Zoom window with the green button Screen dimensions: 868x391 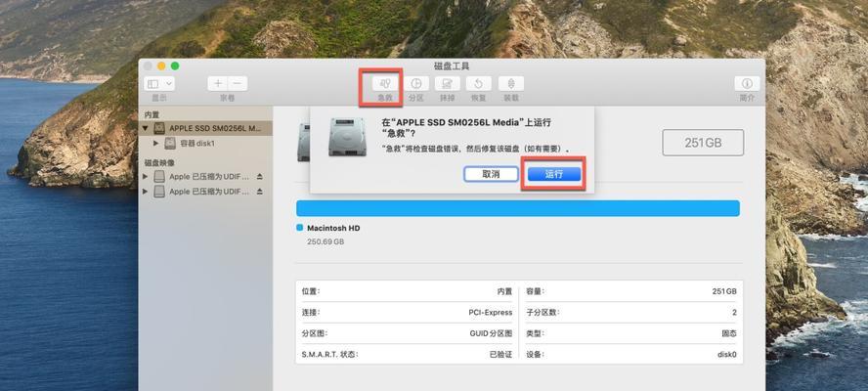pos(175,65)
